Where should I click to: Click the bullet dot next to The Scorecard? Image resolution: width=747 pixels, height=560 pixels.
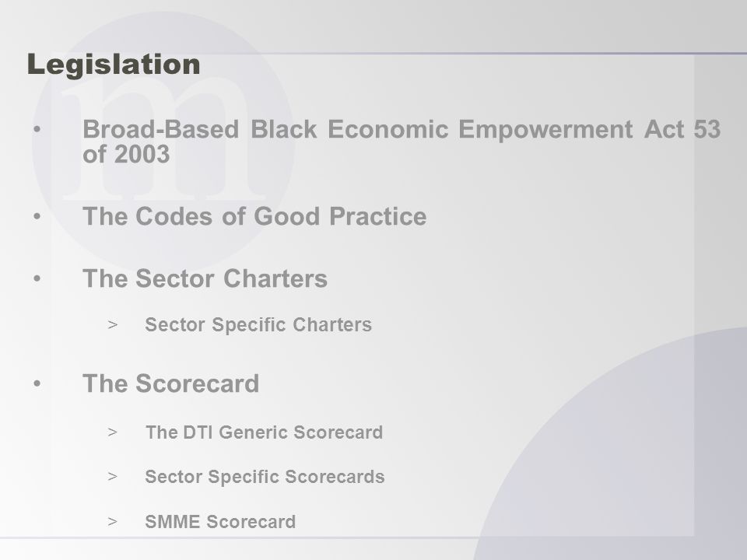pos(37,383)
